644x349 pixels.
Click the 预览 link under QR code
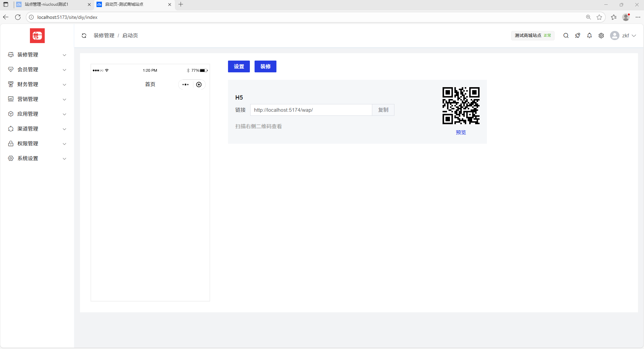461,133
